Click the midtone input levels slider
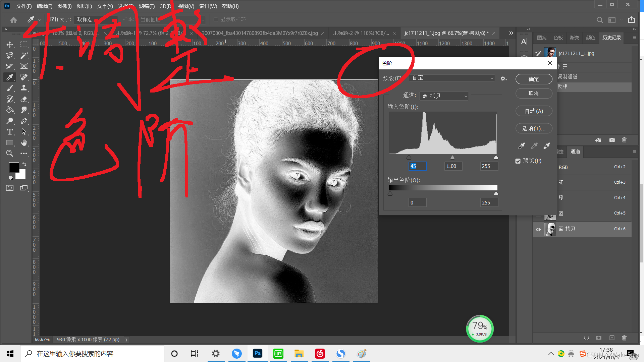Viewport: 644px width, 362px height. [452, 158]
